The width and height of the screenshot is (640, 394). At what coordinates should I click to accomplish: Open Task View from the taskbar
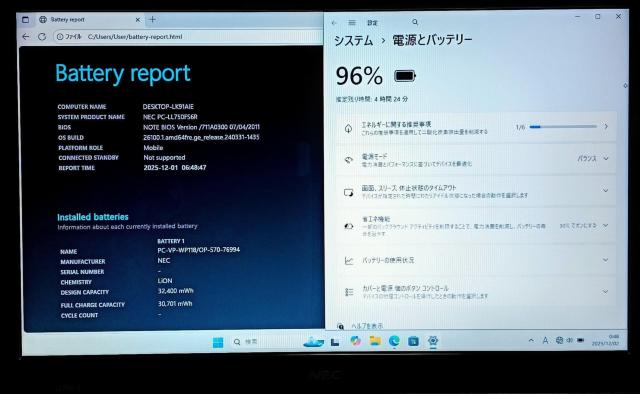point(335,342)
